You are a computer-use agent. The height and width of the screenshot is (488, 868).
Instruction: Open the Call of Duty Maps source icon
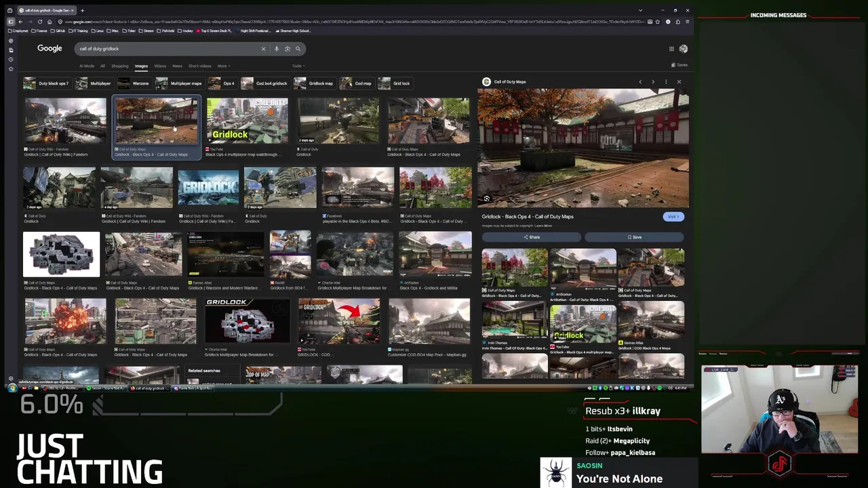[x=486, y=82]
